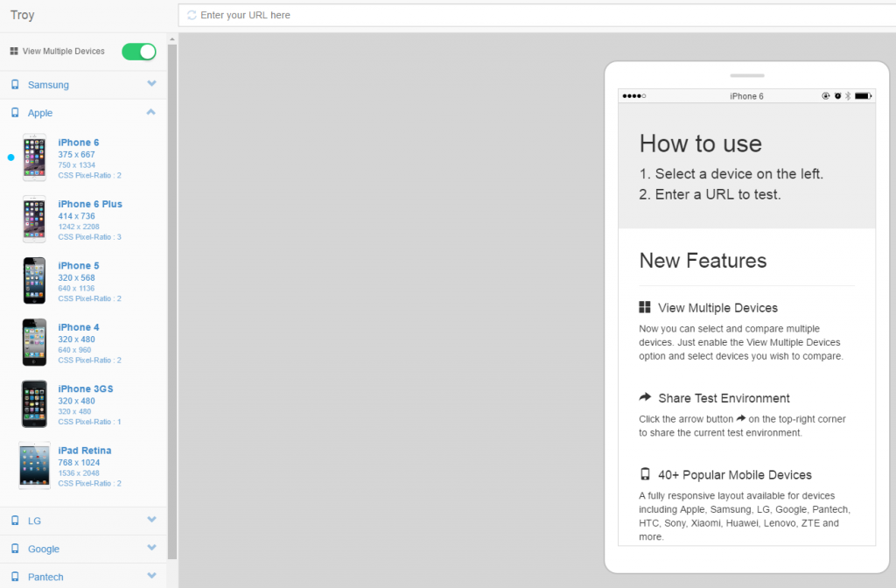The width and height of the screenshot is (896, 588).
Task: Expand the LG device category
Action: pyautogui.click(x=151, y=520)
